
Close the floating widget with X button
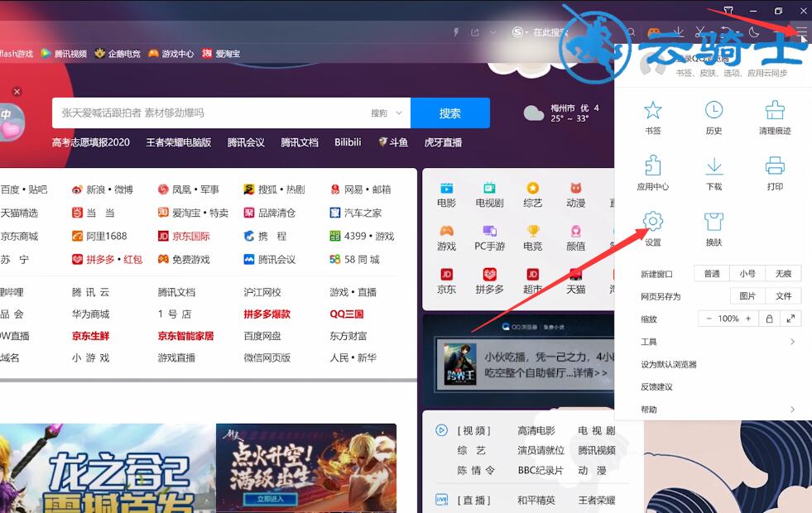(17, 92)
